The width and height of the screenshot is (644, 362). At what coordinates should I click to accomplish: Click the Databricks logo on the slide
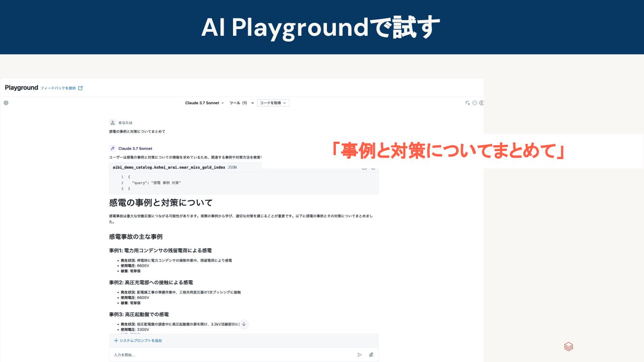(568, 347)
